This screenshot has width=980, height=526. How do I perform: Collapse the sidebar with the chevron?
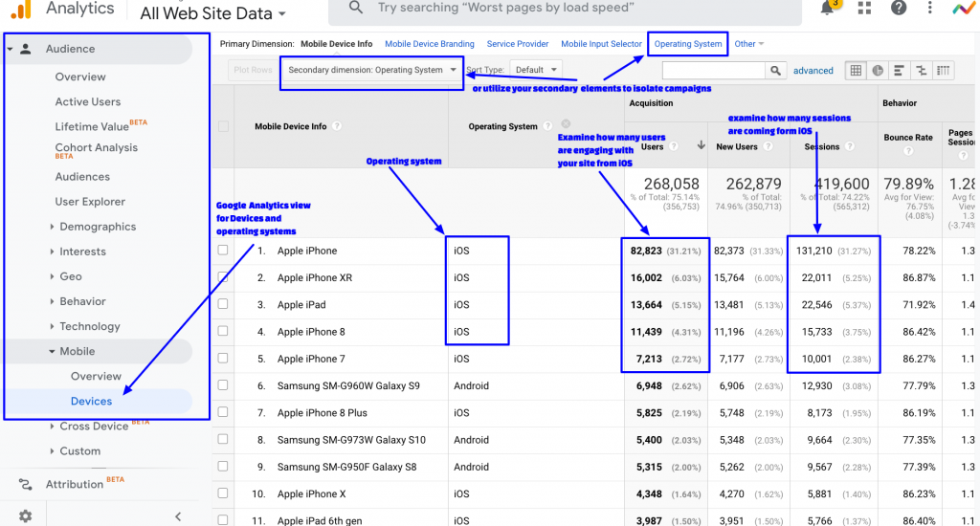click(x=178, y=516)
